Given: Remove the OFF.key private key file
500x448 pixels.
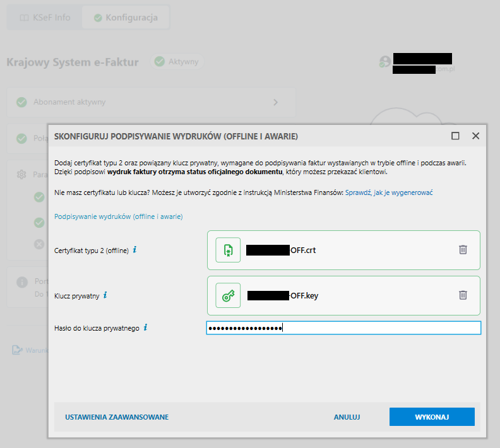Looking at the screenshot, I should pyautogui.click(x=463, y=295).
